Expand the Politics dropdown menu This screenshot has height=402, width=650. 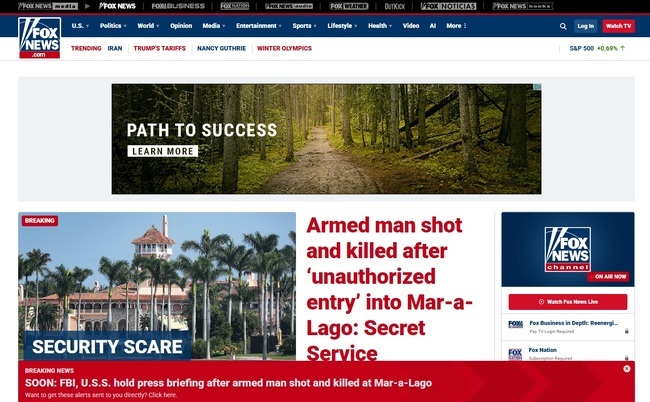point(113,26)
